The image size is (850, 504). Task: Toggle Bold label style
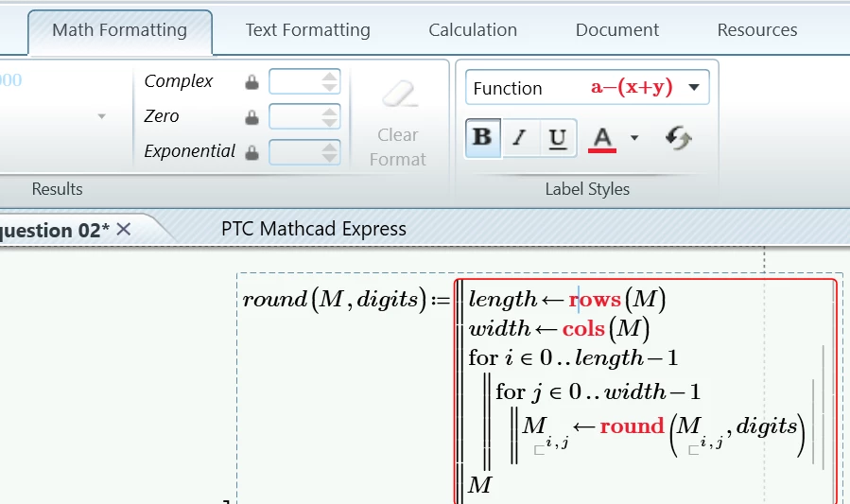point(483,138)
